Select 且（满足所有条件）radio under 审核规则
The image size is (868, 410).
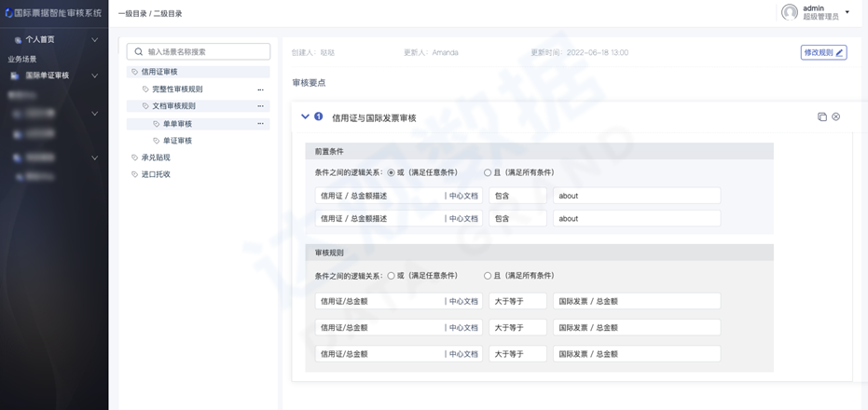(488, 276)
